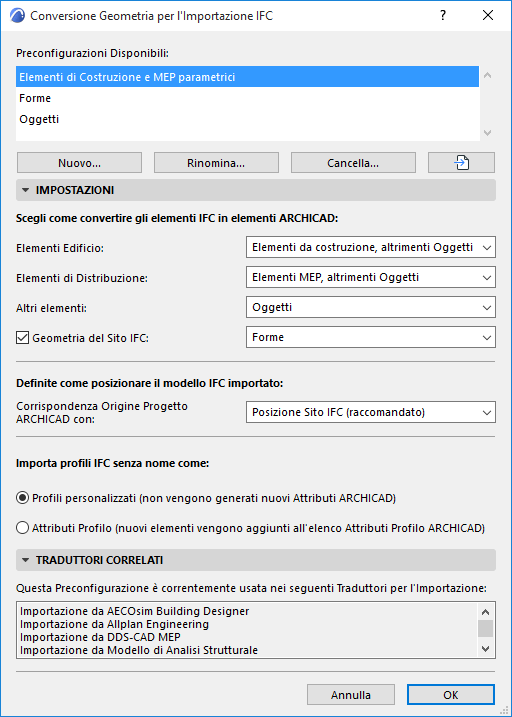
Task: Click preset list scroll up arrow
Action: point(487,75)
